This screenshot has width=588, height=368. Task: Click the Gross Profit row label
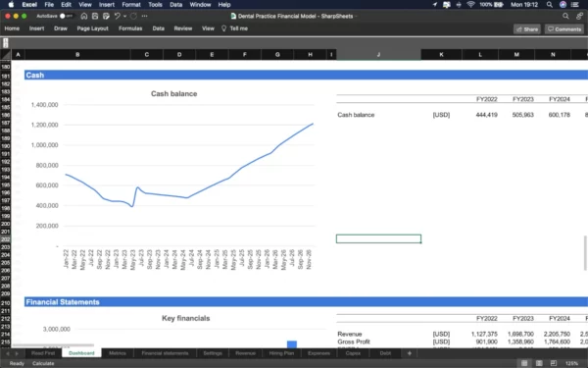354,342
